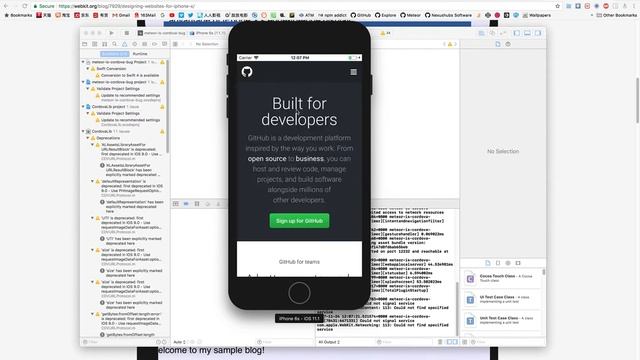Open the Gmail bookmark

coord(121,15)
